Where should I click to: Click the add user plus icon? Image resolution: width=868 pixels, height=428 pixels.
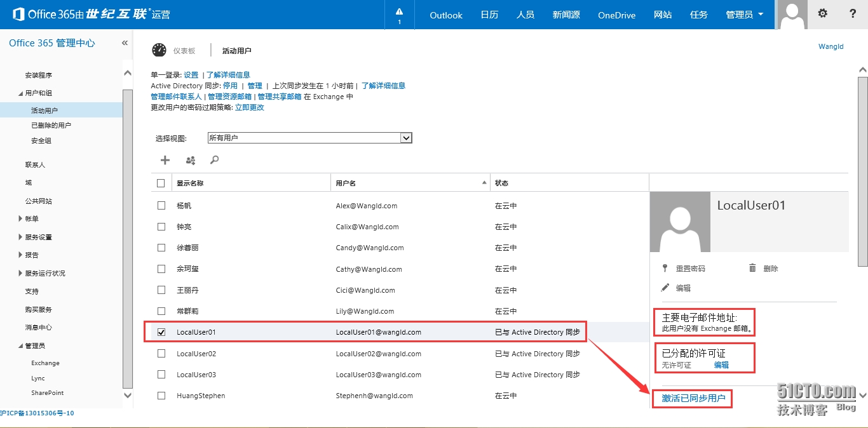click(x=165, y=160)
